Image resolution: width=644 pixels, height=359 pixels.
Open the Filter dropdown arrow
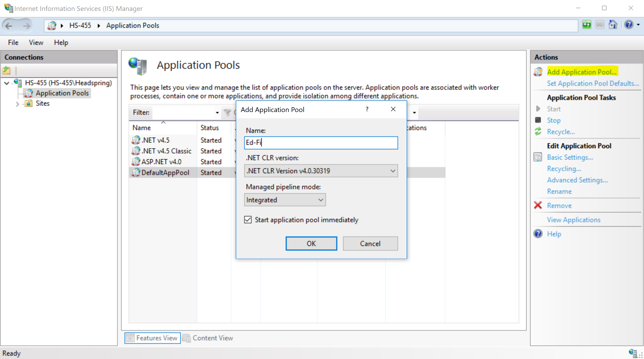point(217,113)
